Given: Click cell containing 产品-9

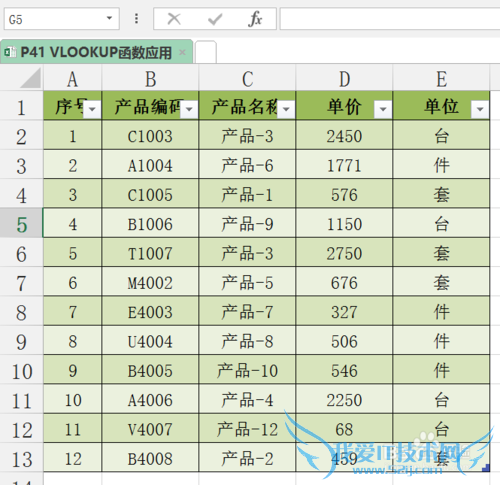Looking at the screenshot, I should (247, 224).
